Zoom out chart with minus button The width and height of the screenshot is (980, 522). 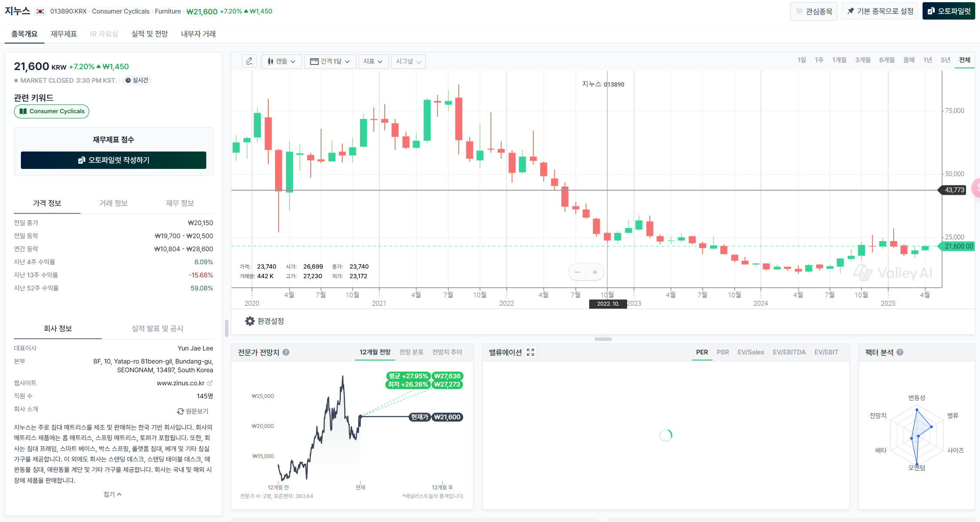[x=577, y=272]
